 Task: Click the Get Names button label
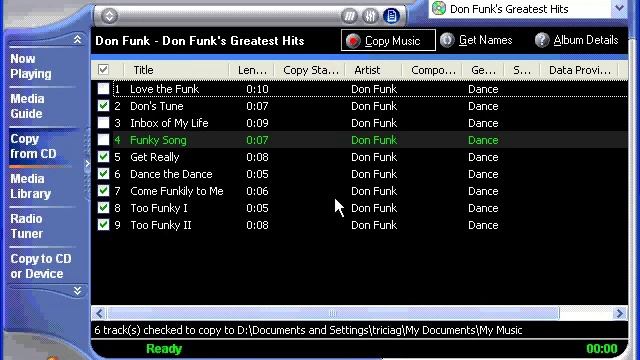pyautogui.click(x=485, y=40)
